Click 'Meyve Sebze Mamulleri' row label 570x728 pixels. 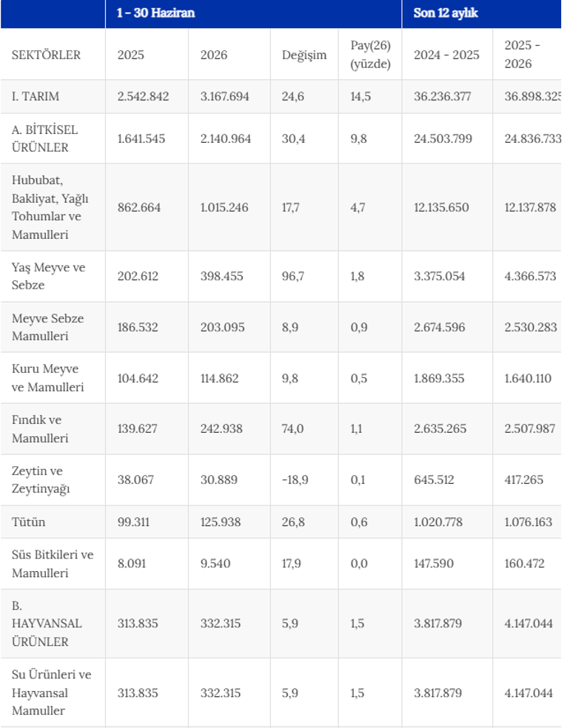pos(48,327)
